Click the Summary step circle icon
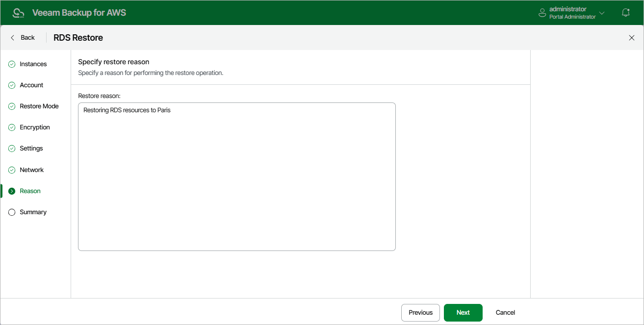Screen dimensions: 644x325 pos(12,212)
